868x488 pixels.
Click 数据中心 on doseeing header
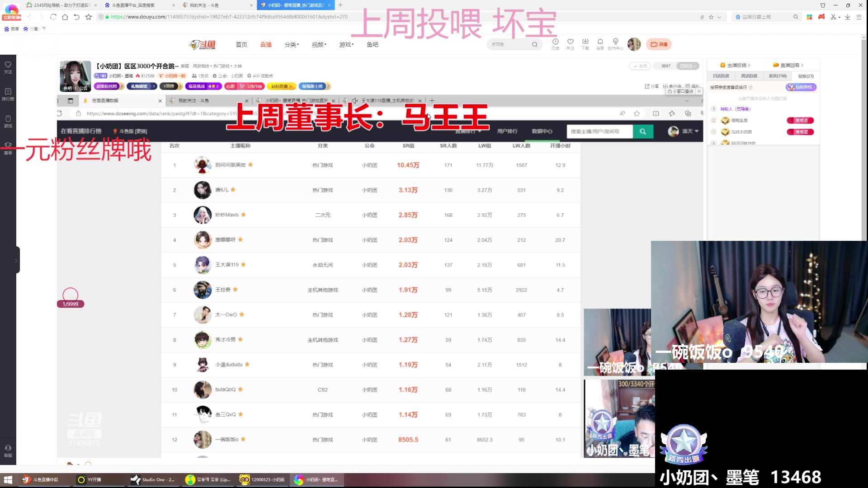[542, 131]
